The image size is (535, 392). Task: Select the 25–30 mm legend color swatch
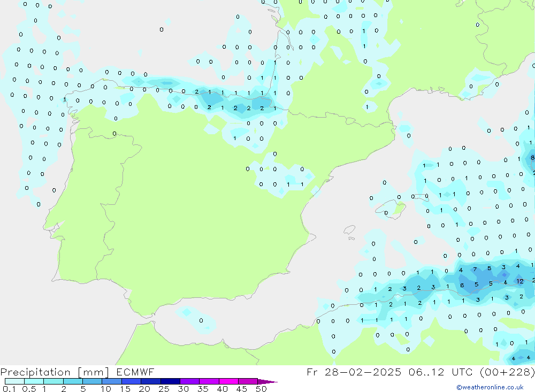[170, 381]
